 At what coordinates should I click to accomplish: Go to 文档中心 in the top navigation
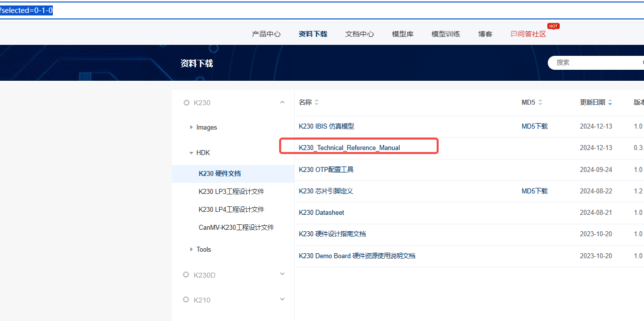pyautogui.click(x=359, y=34)
